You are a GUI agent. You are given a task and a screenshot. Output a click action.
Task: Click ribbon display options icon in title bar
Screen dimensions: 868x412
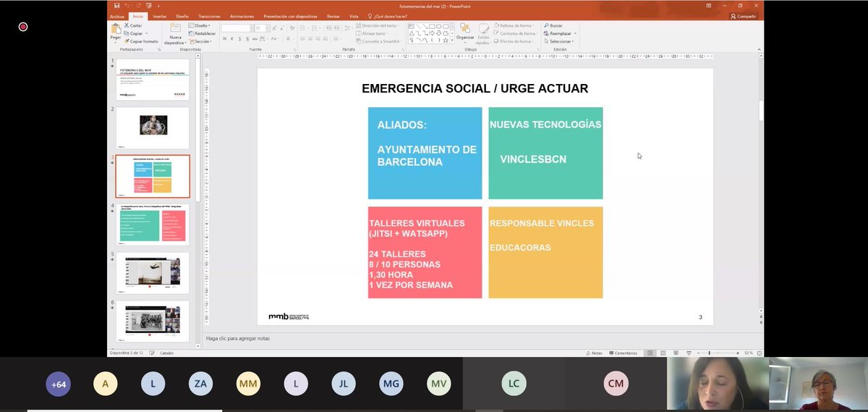(709, 5)
